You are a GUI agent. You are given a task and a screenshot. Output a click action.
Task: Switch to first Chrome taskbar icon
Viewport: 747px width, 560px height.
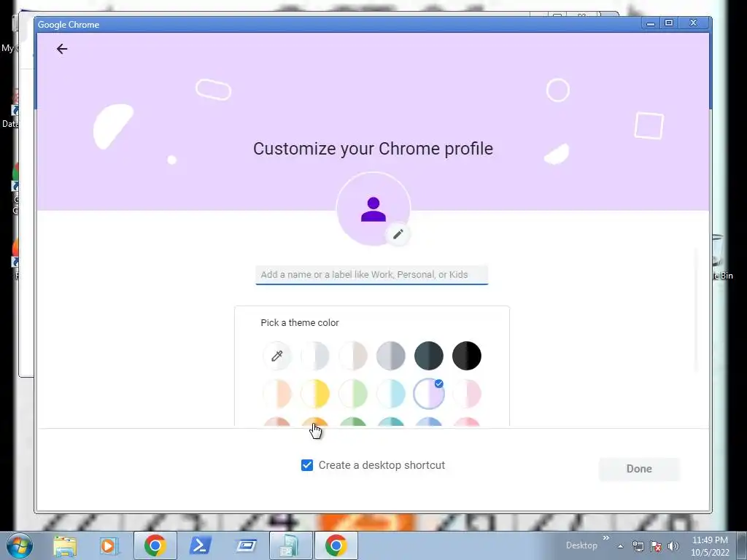[x=155, y=545]
